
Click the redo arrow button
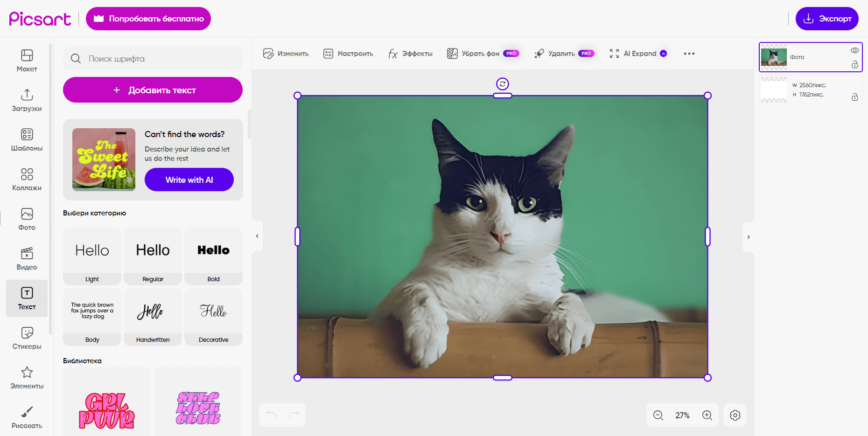[x=294, y=415]
